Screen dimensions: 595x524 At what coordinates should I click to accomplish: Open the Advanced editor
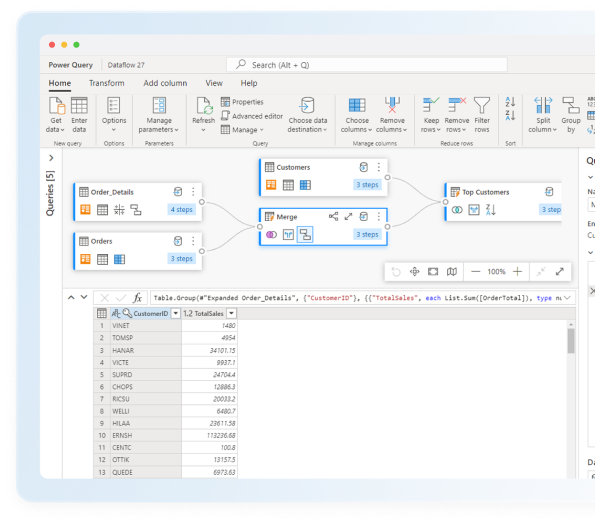tap(252, 116)
